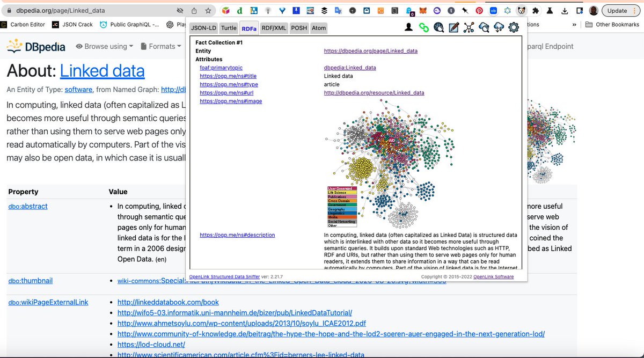The width and height of the screenshot is (644, 358).
Task: Open the Carbon Editor bookmark
Action: click(x=23, y=24)
